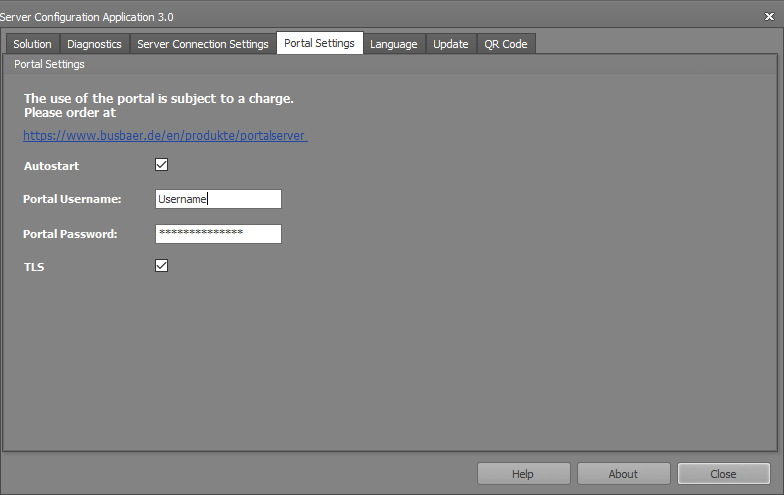The height and width of the screenshot is (495, 784).
Task: Click the 'Autostart' label text
Action: pyautogui.click(x=52, y=166)
